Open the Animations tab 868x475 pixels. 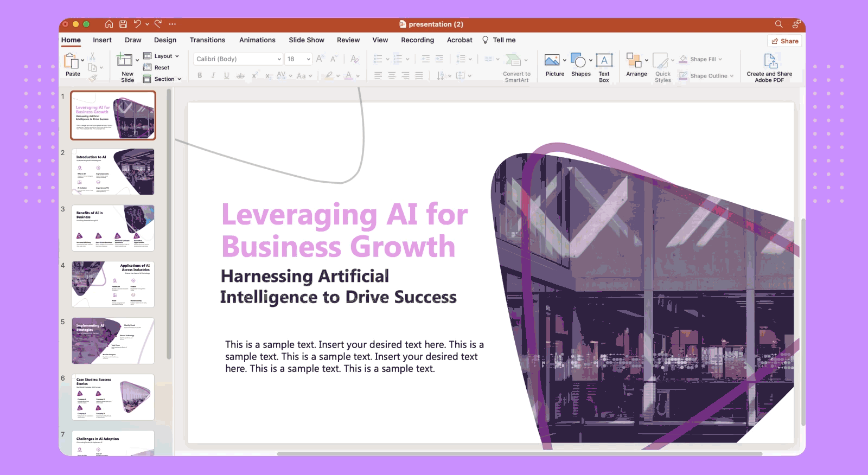point(257,40)
